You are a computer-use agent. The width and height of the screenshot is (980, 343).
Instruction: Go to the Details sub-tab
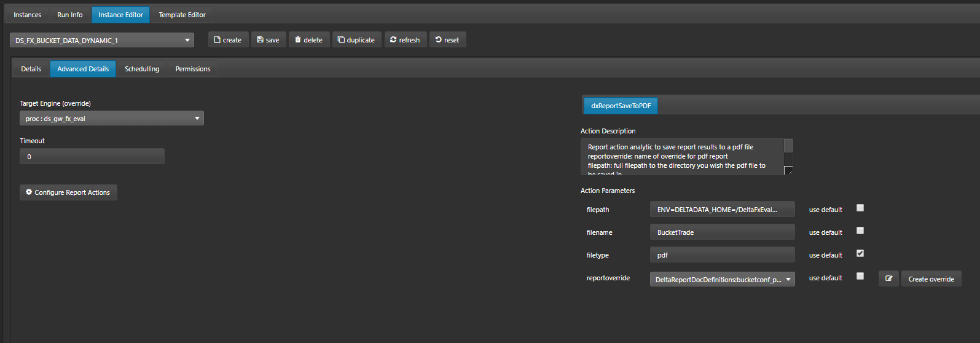(31, 69)
